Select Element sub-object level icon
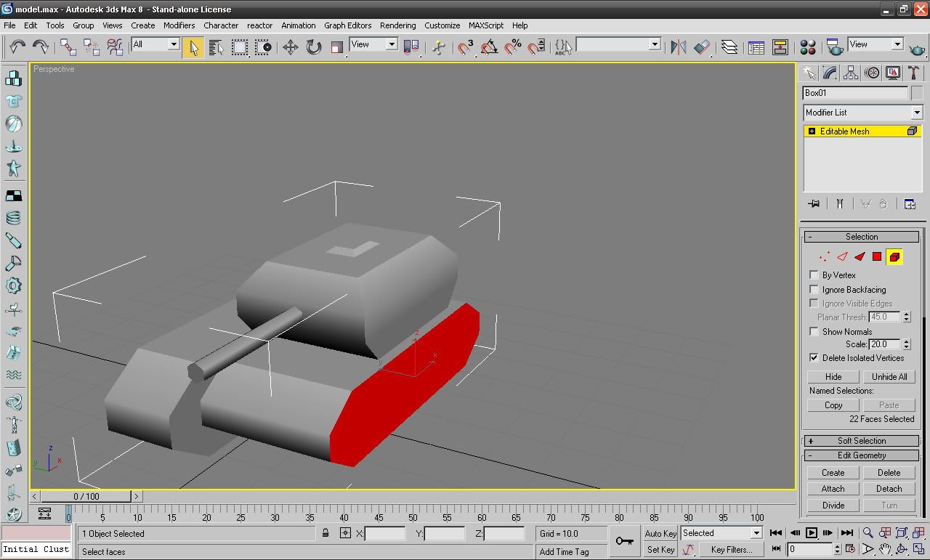The image size is (930, 560). [x=894, y=256]
